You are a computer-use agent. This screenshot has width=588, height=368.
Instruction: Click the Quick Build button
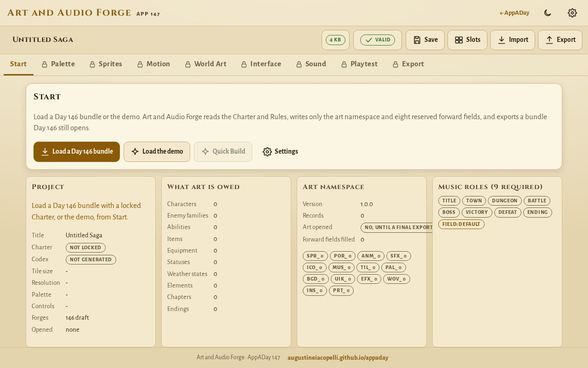pos(223,152)
